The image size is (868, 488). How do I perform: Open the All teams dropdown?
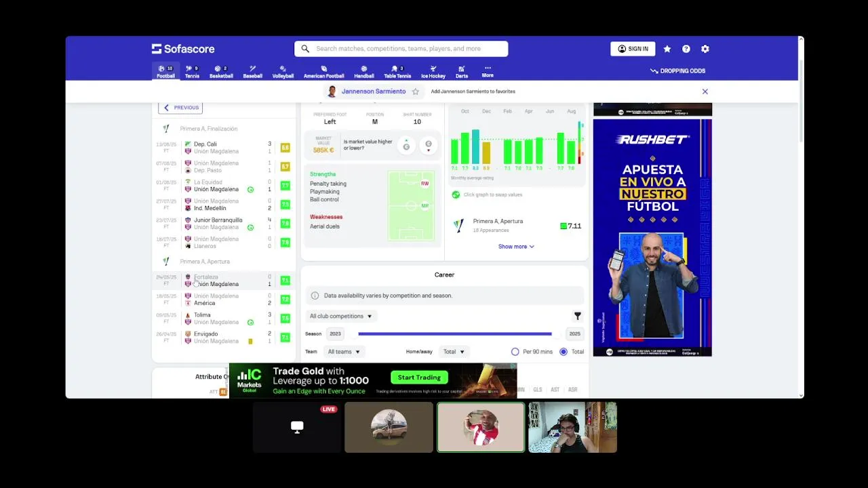pos(344,352)
